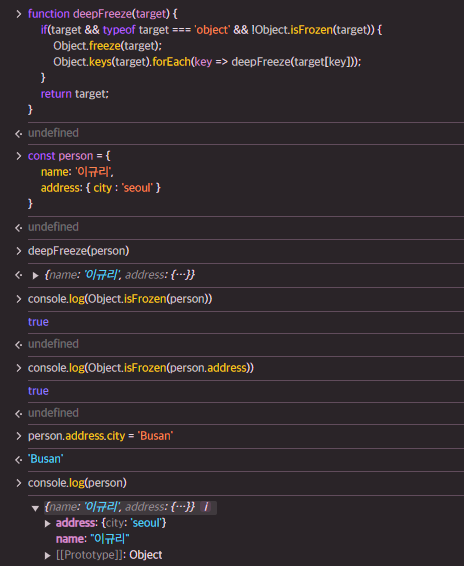Expand the deepFreeze(person) result object
464x566 pixels.
pyautogui.click(x=35, y=276)
